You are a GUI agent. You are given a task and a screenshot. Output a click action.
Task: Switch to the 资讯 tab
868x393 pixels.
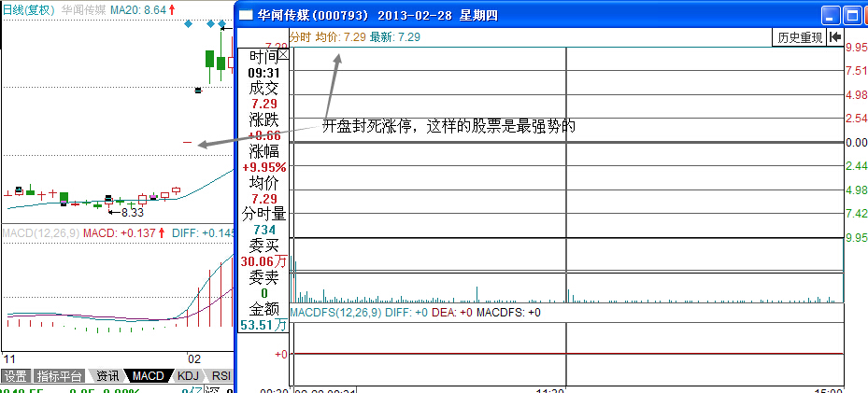tap(107, 376)
